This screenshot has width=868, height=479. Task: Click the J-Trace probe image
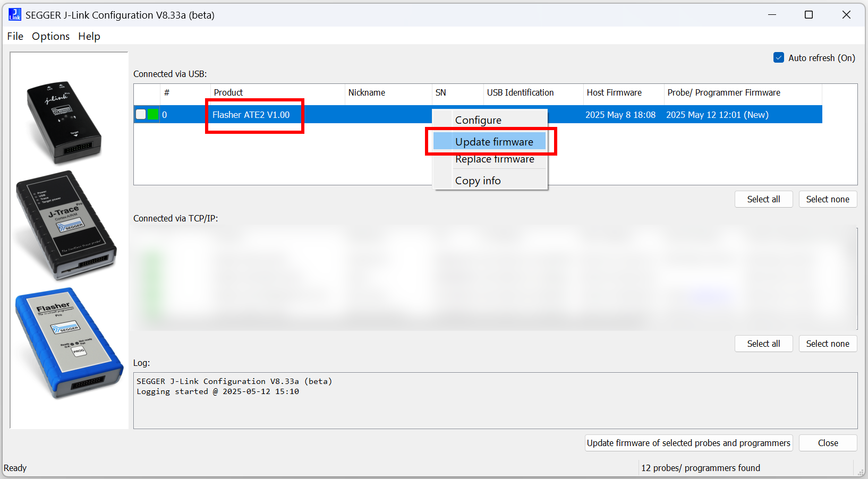66,225
